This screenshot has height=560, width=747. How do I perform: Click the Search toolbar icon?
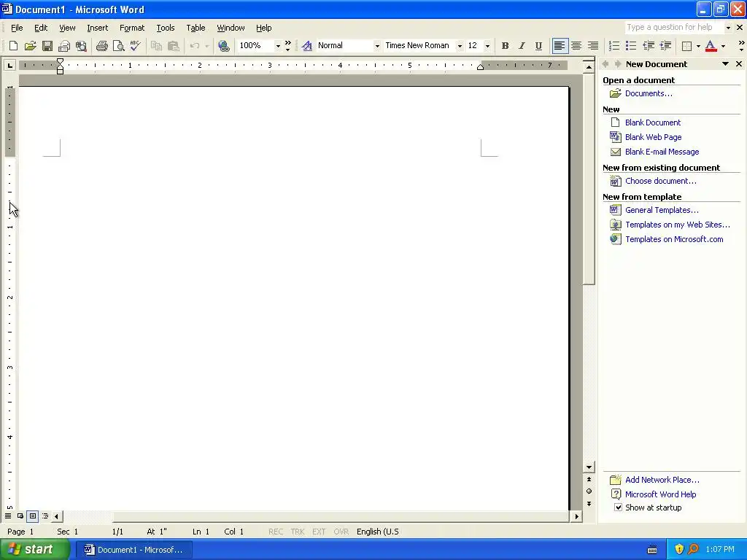coord(82,46)
